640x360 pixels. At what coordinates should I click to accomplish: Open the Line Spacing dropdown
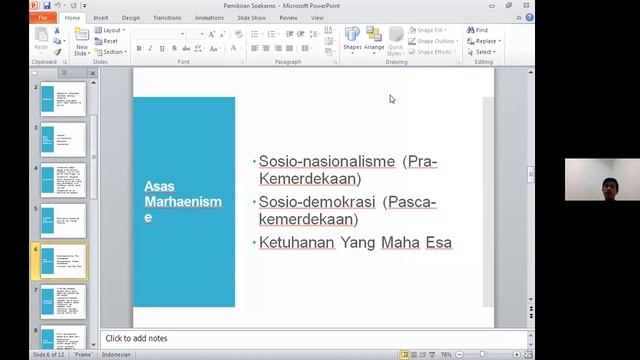click(x=314, y=34)
